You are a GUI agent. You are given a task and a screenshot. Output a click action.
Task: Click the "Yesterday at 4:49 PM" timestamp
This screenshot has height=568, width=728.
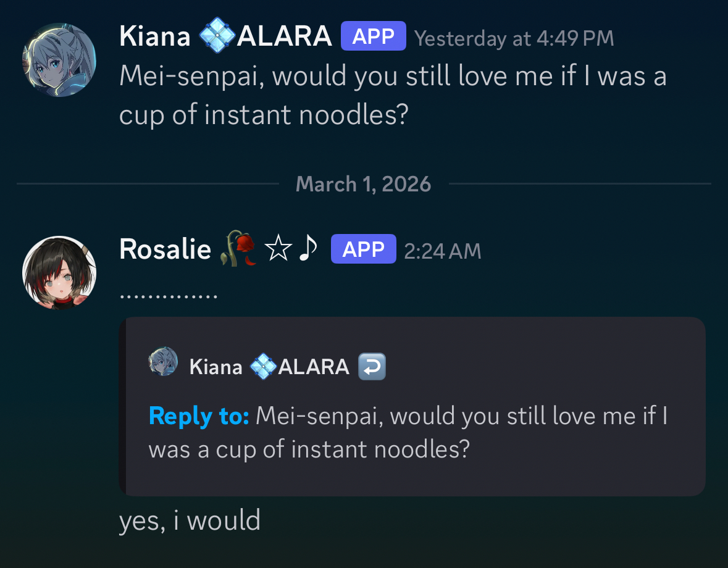pos(514,38)
